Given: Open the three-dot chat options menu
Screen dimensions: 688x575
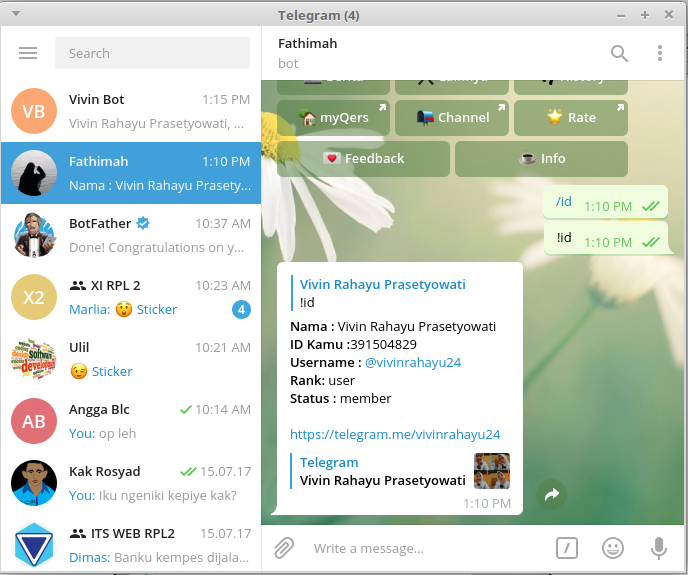Looking at the screenshot, I should (659, 53).
